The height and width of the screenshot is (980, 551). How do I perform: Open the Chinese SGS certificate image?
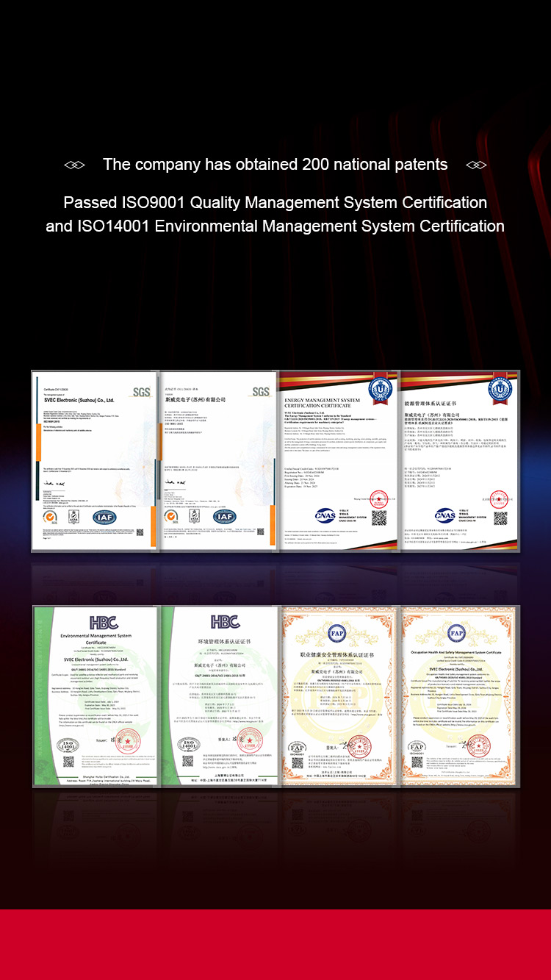(219, 460)
